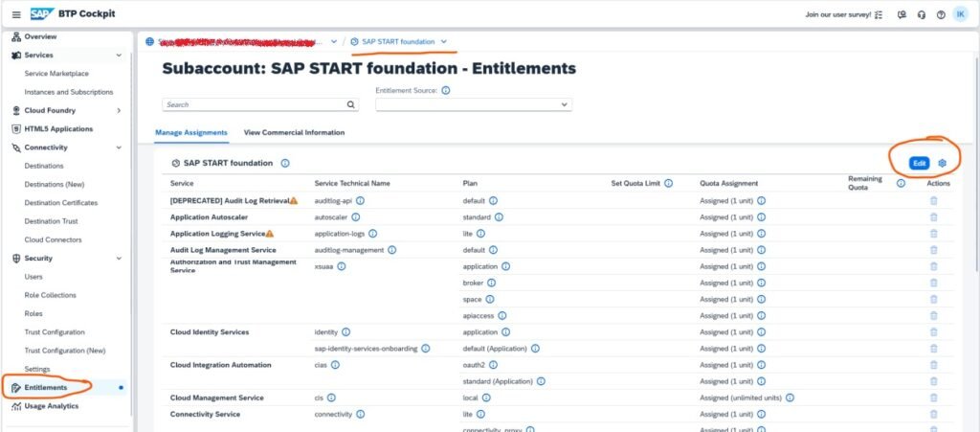Open the user survey checklist icon

[879, 14]
